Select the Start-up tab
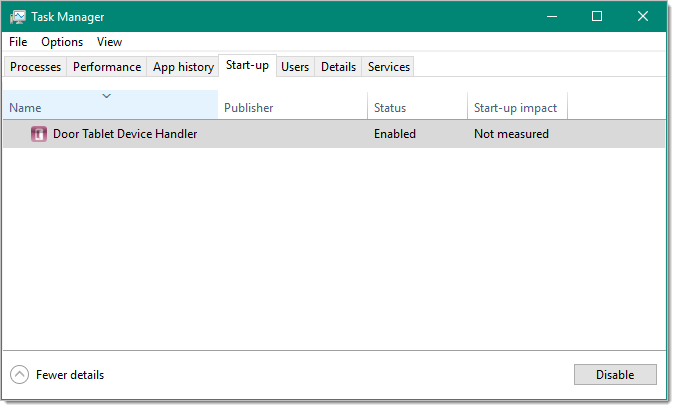 click(x=247, y=66)
